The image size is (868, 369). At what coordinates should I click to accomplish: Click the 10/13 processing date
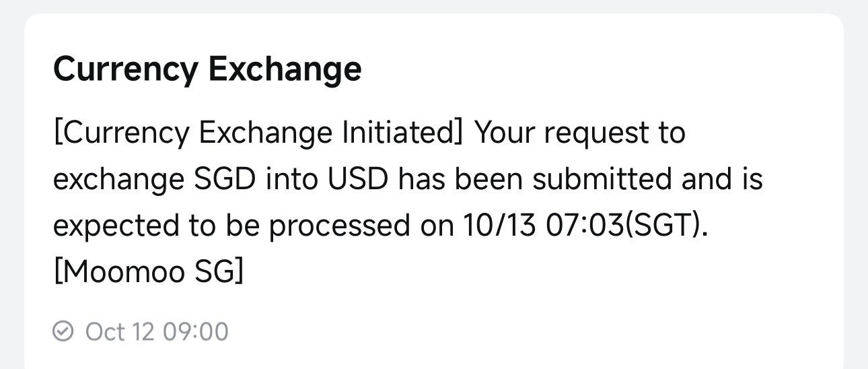(499, 226)
